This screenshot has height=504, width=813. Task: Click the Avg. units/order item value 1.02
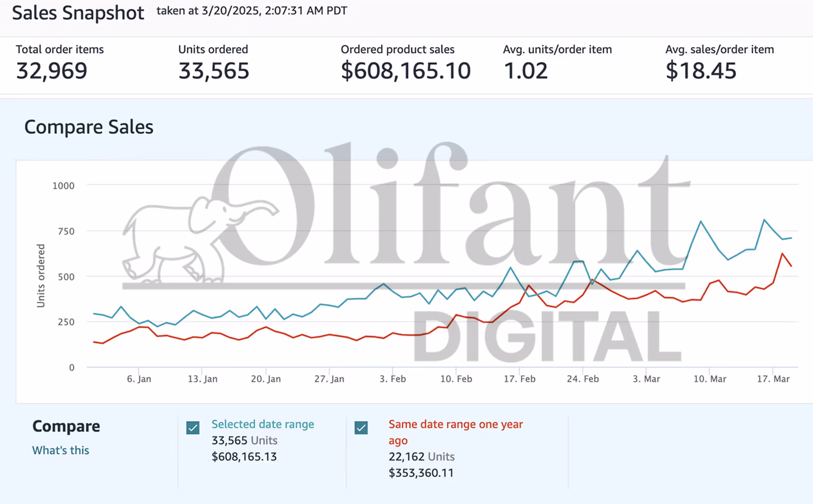525,71
